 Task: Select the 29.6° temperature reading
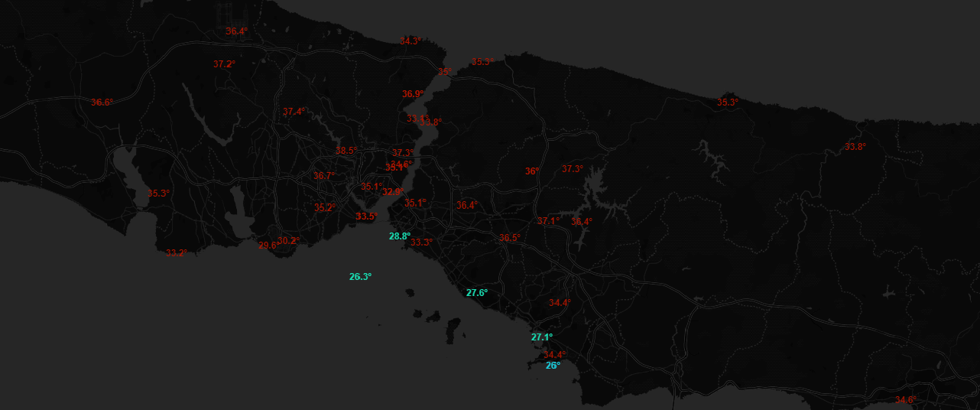[x=268, y=246]
